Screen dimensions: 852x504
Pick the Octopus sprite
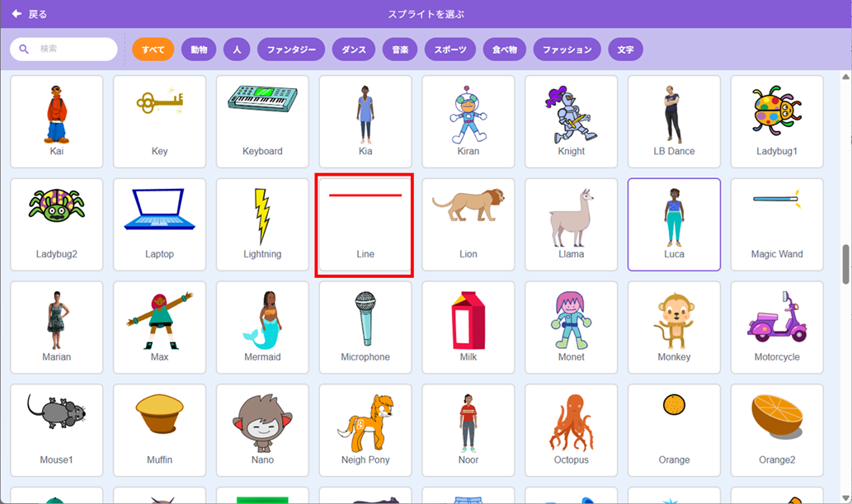coord(571,430)
